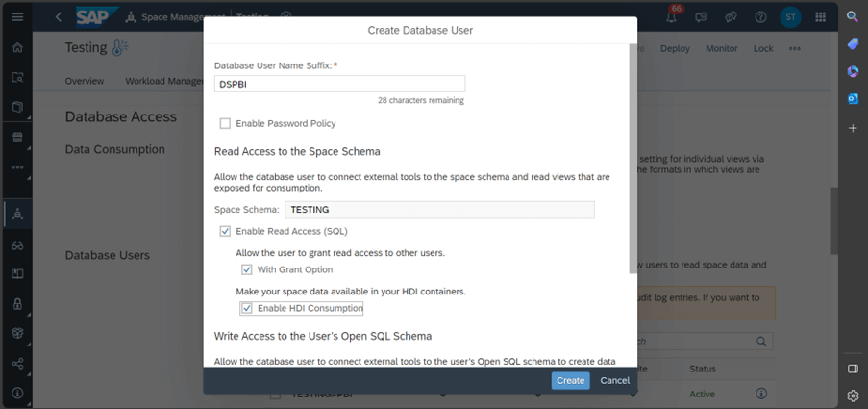Click the '28 characters remaining' text

pos(421,101)
